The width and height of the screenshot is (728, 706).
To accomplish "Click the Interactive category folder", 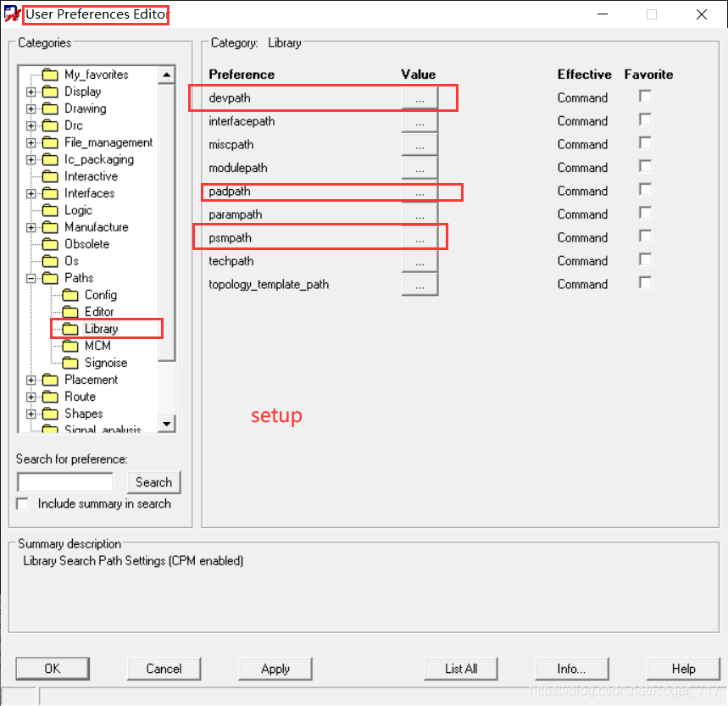I will [50, 176].
